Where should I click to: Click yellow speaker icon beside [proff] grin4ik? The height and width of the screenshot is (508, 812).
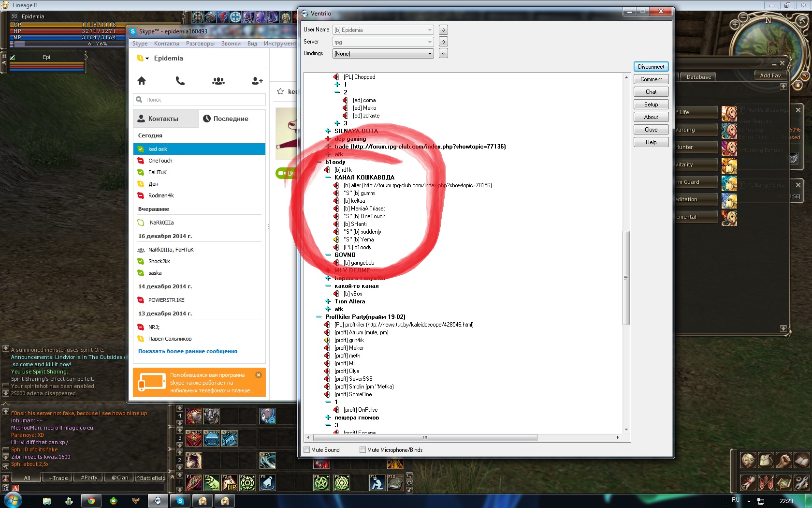[x=327, y=340]
